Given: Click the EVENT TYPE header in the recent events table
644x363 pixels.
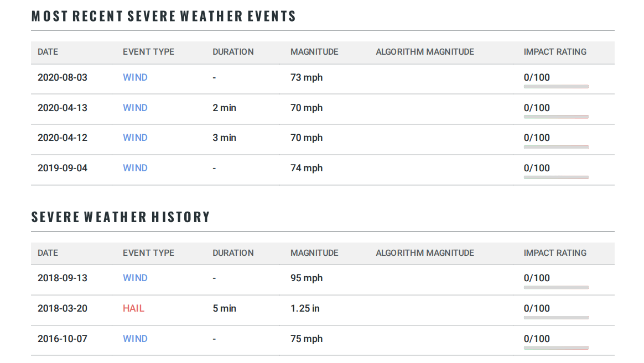Looking at the screenshot, I should pos(148,52).
